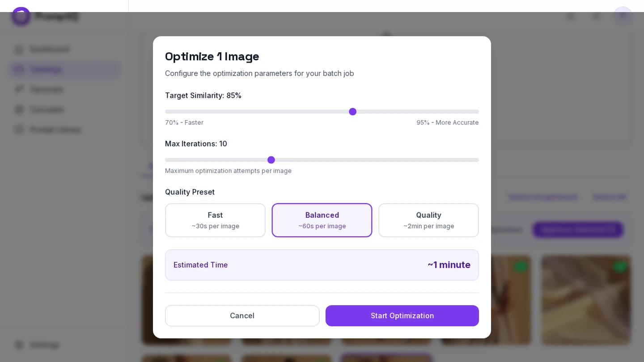The image size is (644, 362).
Task: Open the Catalogs sidebar item
Action: point(64,69)
